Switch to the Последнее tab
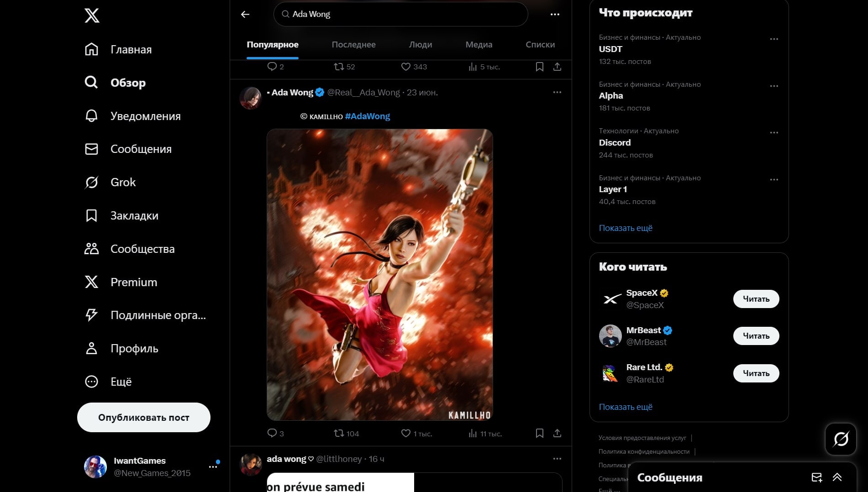This screenshot has width=868, height=492. pyautogui.click(x=353, y=45)
